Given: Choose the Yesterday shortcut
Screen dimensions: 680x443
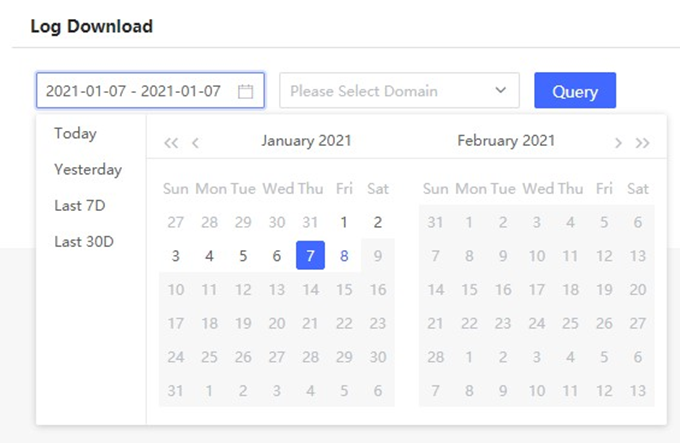Looking at the screenshot, I should coord(88,169).
